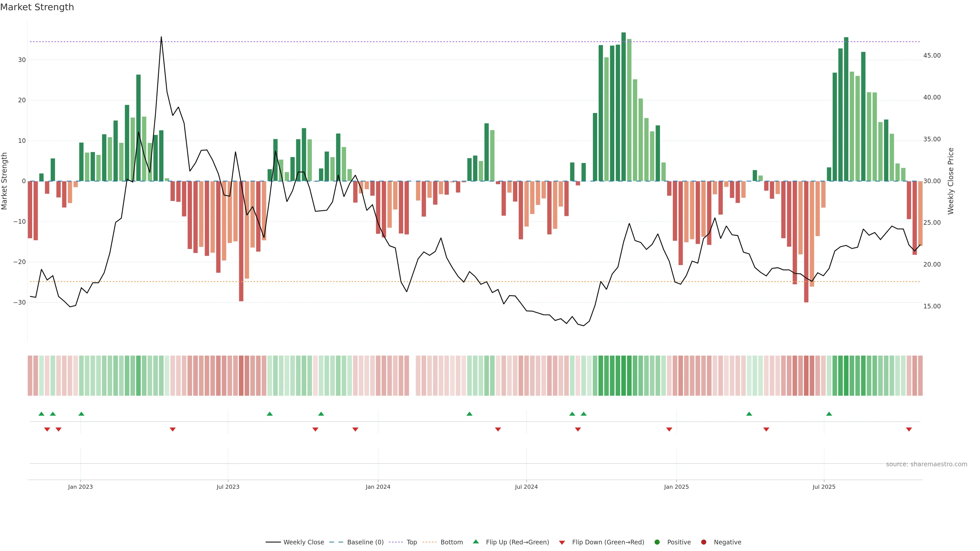Image resolution: width=980 pixels, height=551 pixels.
Task: Click the Market Strength chart title
Action: [x=37, y=7]
